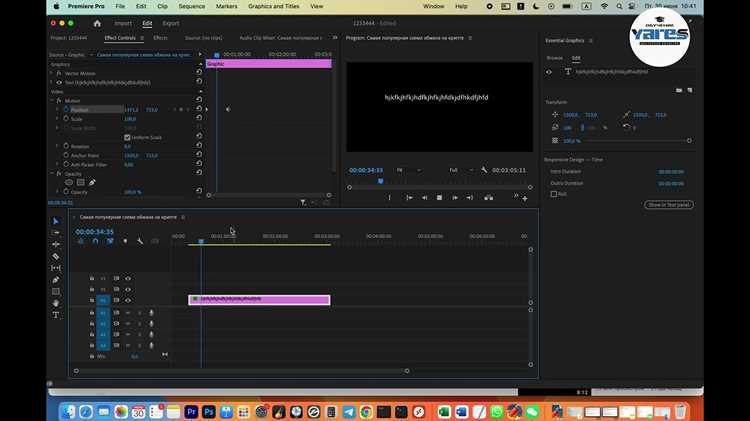Toggle animation stopwatch for Position

pos(66,110)
